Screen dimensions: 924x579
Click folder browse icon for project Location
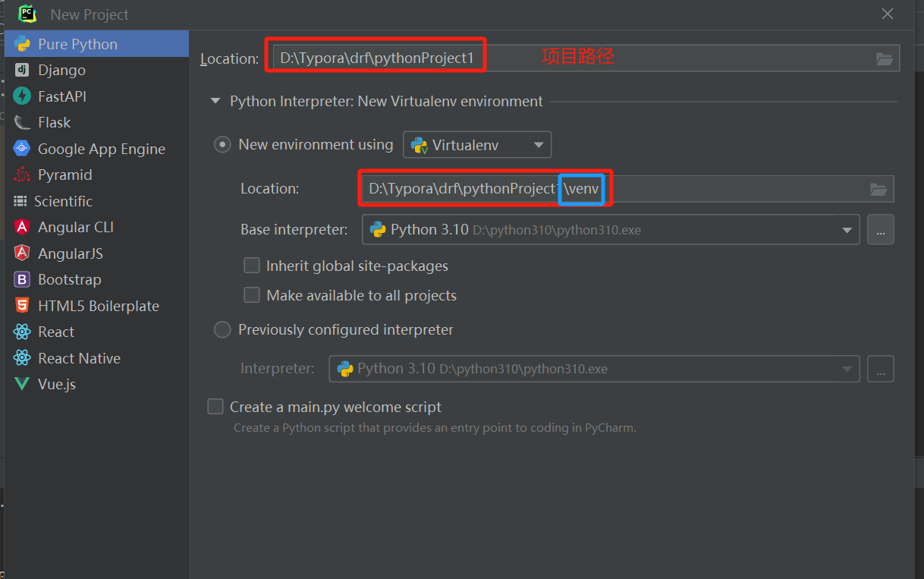(x=884, y=58)
